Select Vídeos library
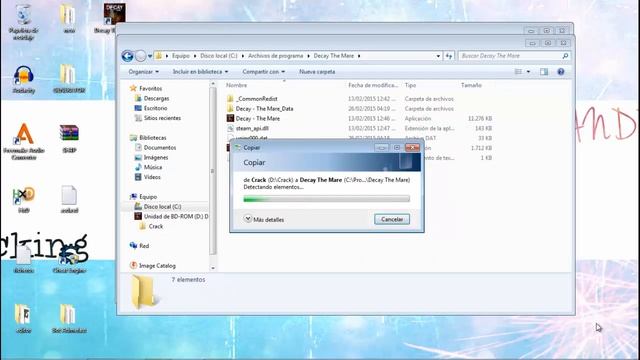The width and height of the screenshot is (640, 360). pos(148,177)
